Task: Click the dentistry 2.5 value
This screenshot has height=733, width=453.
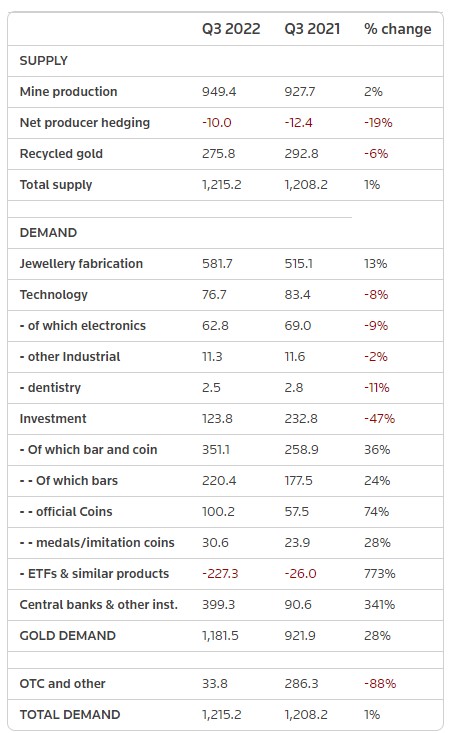Action: (x=211, y=388)
